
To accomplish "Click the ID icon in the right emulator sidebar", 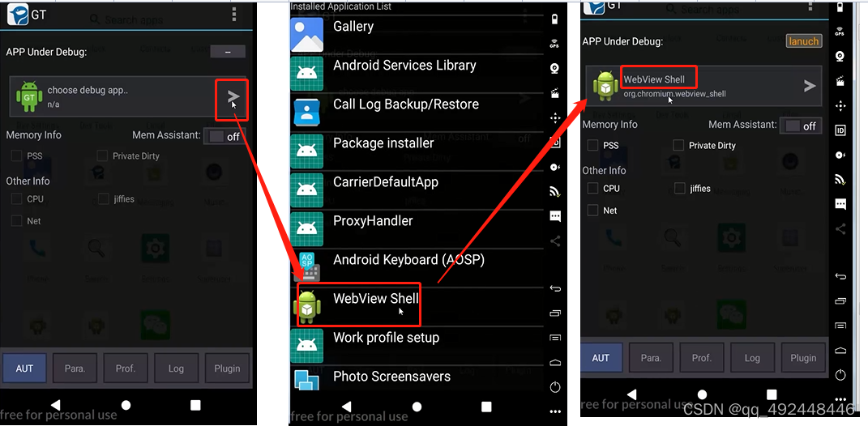I will pyautogui.click(x=840, y=130).
